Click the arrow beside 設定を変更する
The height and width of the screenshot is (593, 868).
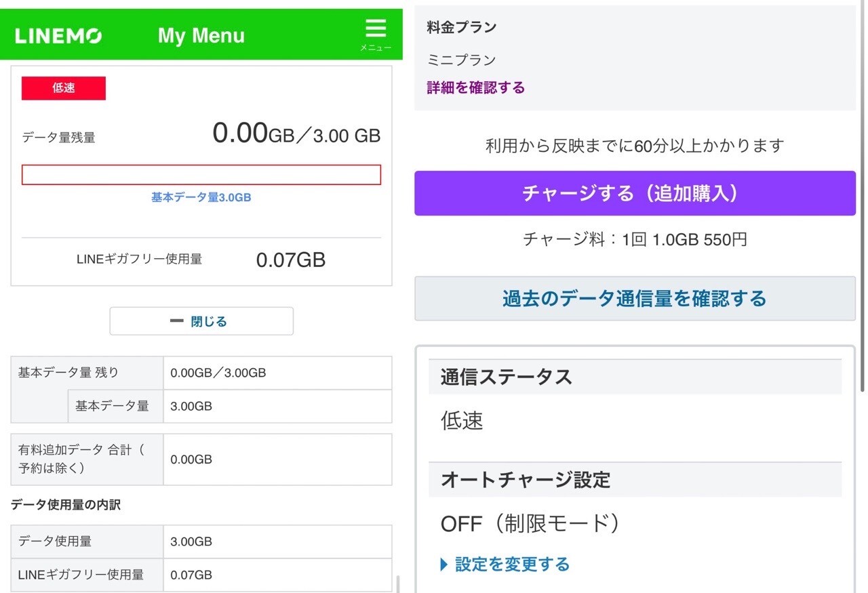[445, 565]
